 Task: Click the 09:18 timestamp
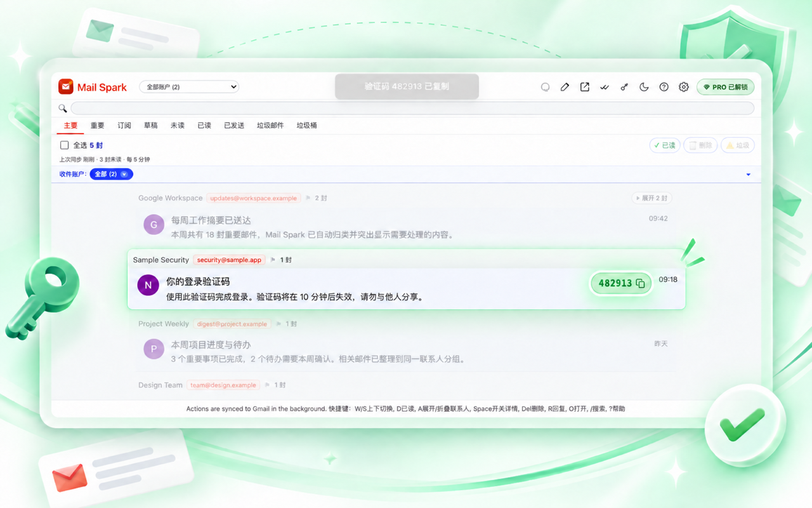[x=668, y=279]
